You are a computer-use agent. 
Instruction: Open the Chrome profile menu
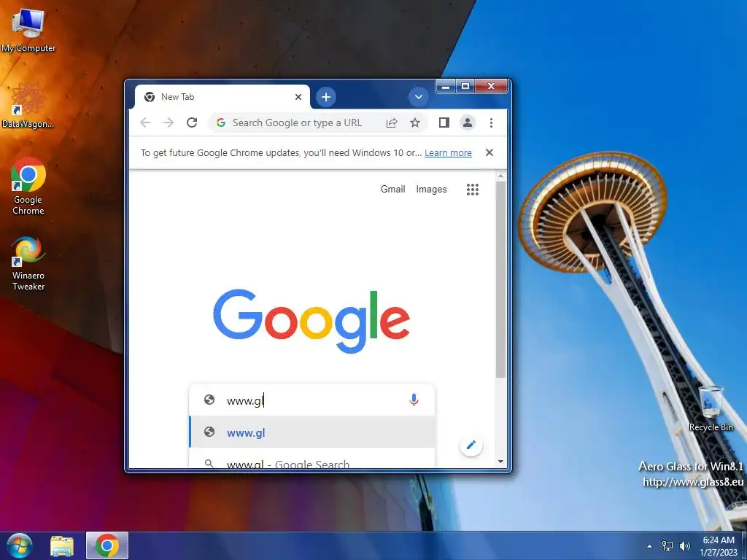tap(468, 122)
